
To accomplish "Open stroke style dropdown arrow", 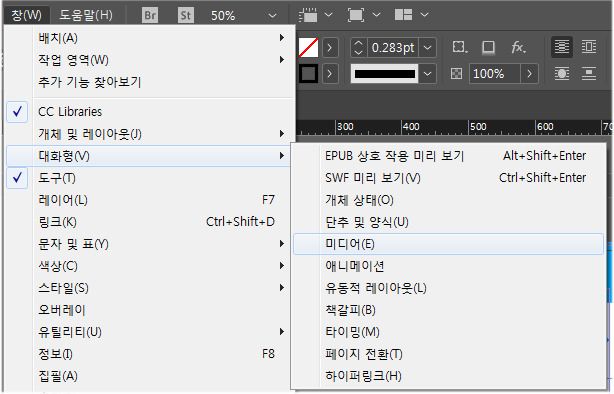I will tap(428, 74).
